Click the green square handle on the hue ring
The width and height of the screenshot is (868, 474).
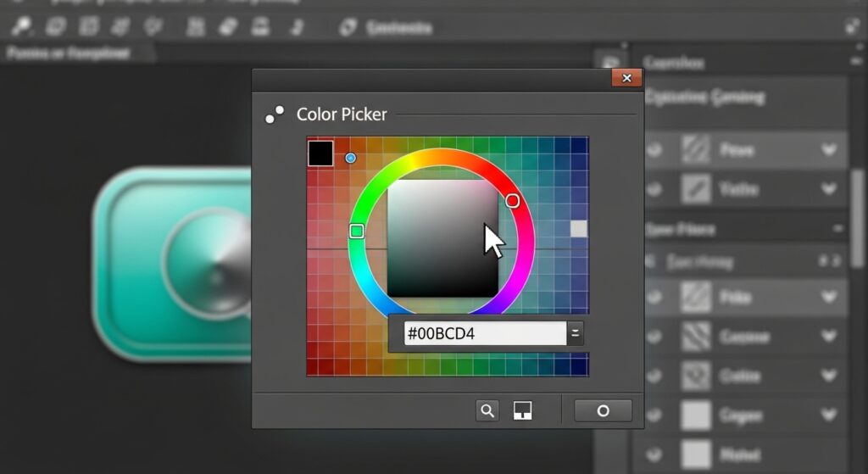coord(357,231)
